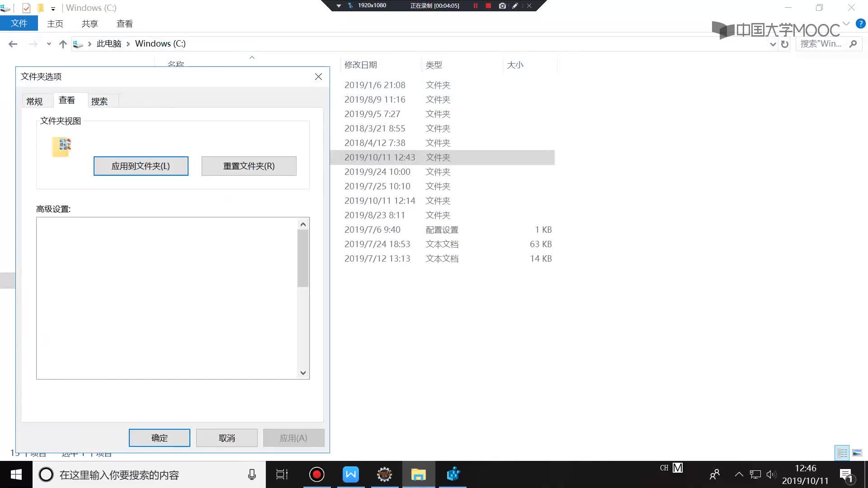Click the advanced settings scrollbar thumb
The image size is (868, 488).
point(303,258)
